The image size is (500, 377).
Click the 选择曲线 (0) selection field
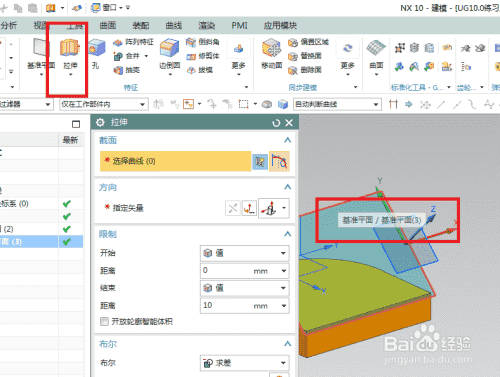[175, 161]
